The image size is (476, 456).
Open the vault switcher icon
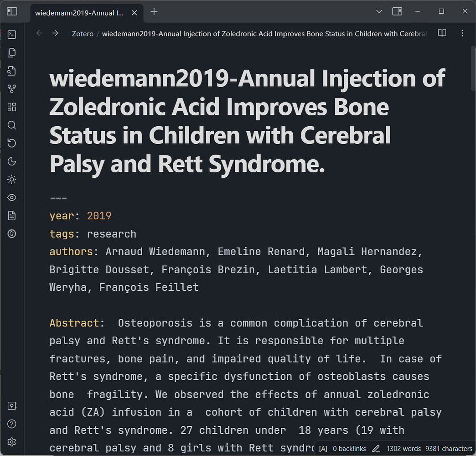[12, 406]
